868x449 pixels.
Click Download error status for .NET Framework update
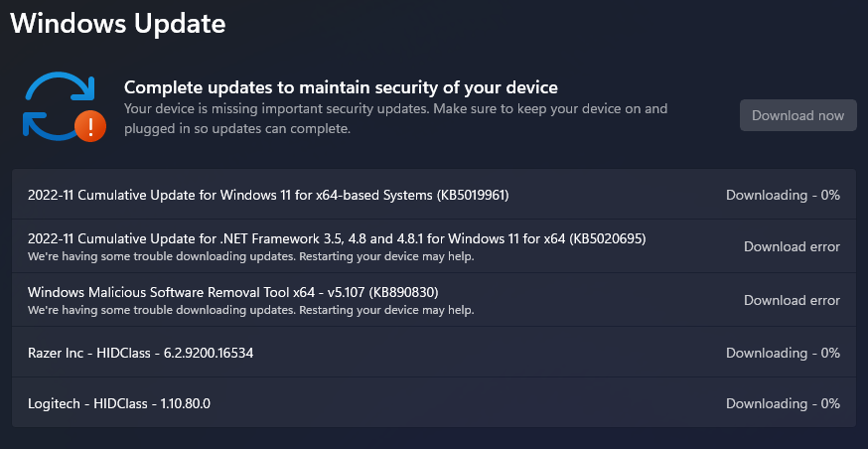[792, 246]
